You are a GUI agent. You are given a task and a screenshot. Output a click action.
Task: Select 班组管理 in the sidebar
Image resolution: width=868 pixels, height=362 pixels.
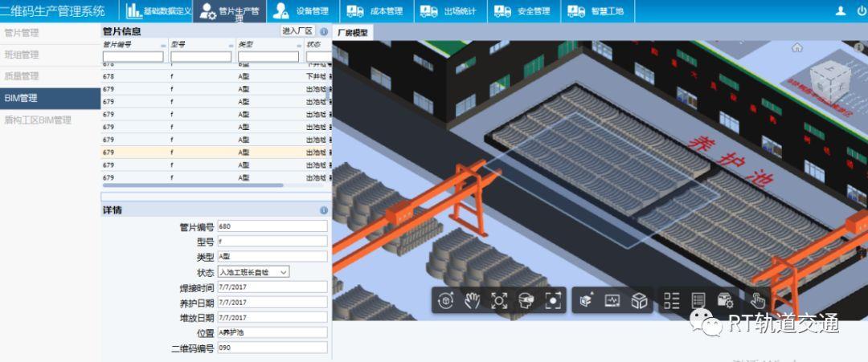(x=51, y=55)
